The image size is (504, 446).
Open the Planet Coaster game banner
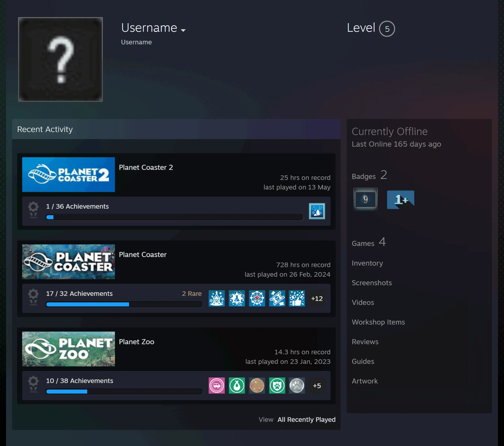[69, 262]
